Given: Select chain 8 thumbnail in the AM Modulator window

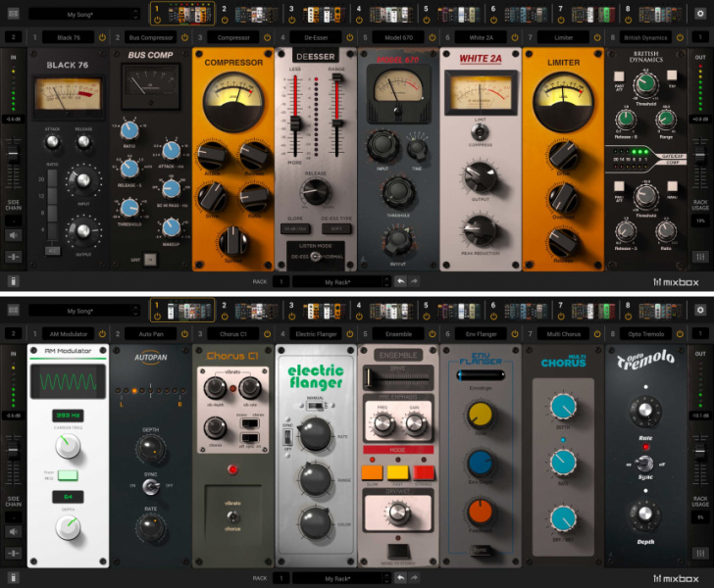Looking at the screenshot, I should pos(661,311).
